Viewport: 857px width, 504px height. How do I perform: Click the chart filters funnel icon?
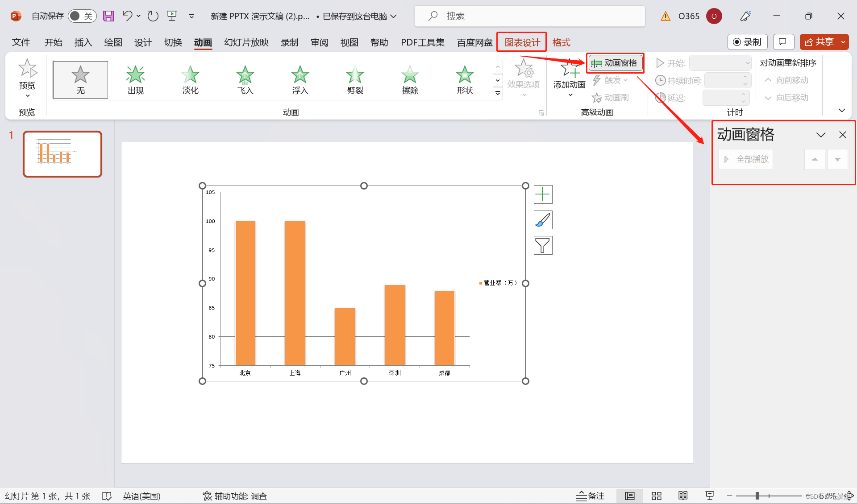tap(543, 245)
